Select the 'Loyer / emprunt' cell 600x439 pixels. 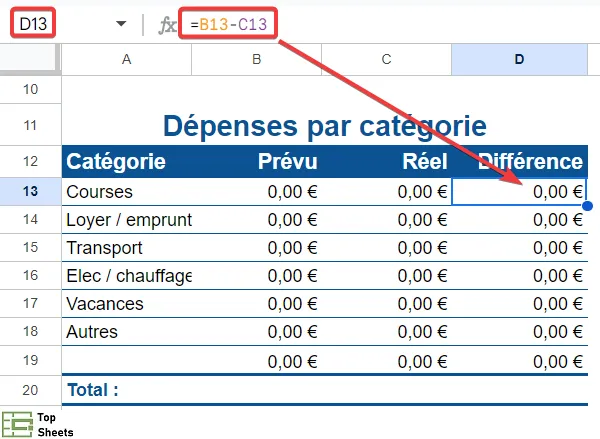point(127,220)
